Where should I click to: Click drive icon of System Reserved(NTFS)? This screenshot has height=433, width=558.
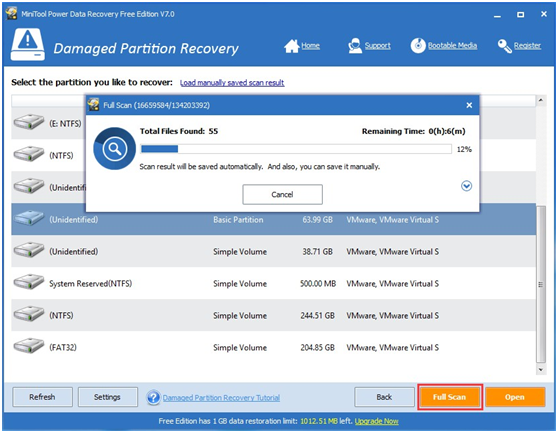pyautogui.click(x=29, y=282)
